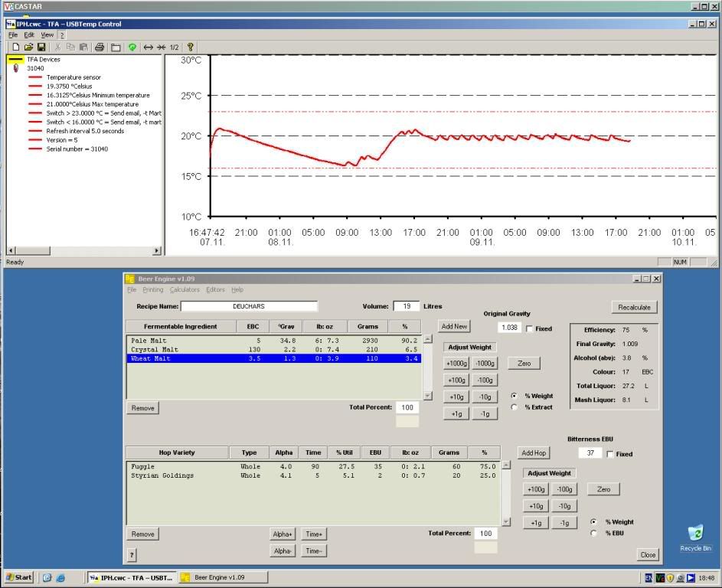722x588 pixels.
Task: Select % Weight radio for hops
Action: [x=594, y=521]
